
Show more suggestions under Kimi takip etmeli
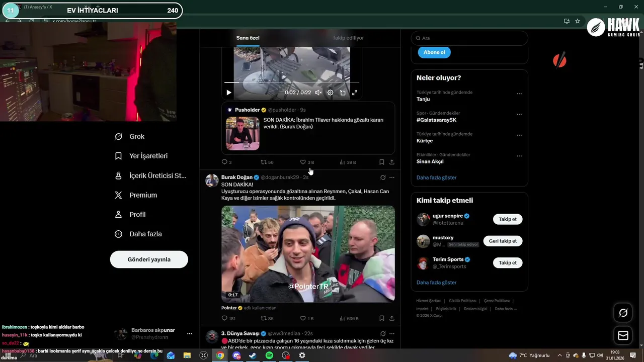pos(436,283)
